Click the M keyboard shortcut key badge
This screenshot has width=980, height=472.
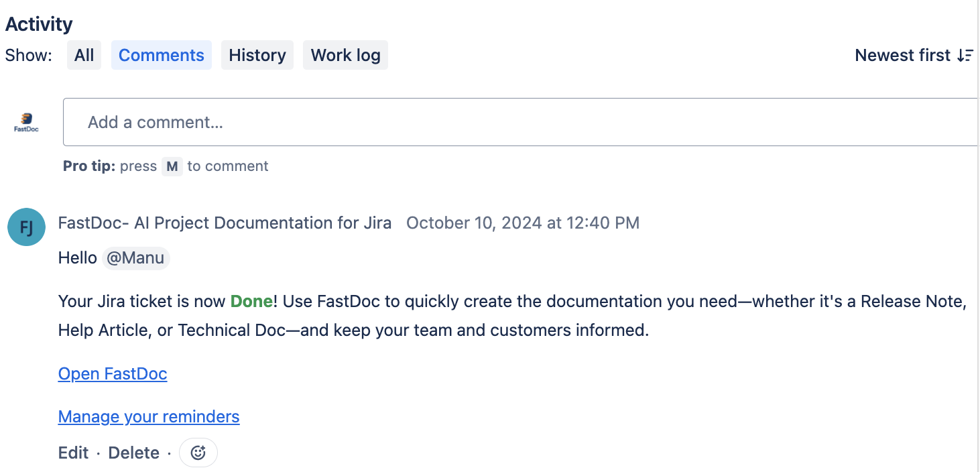[172, 166]
